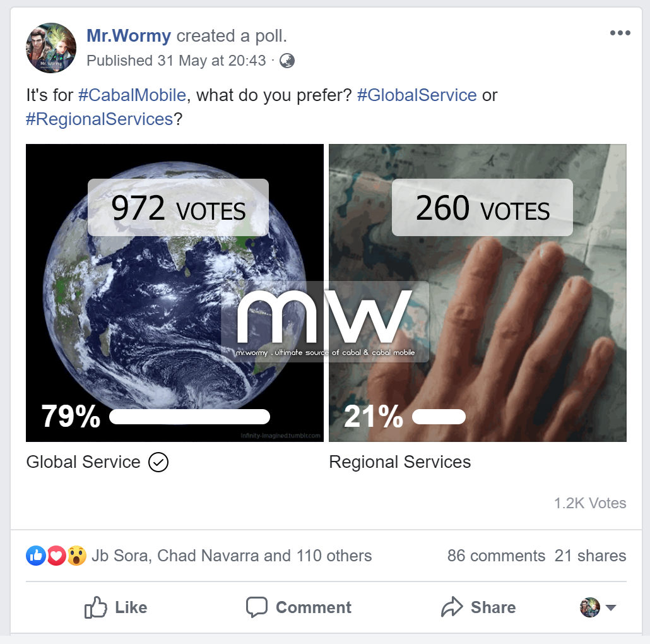
Task: Click the blue thumbs-up reaction icon
Action: tap(35, 556)
